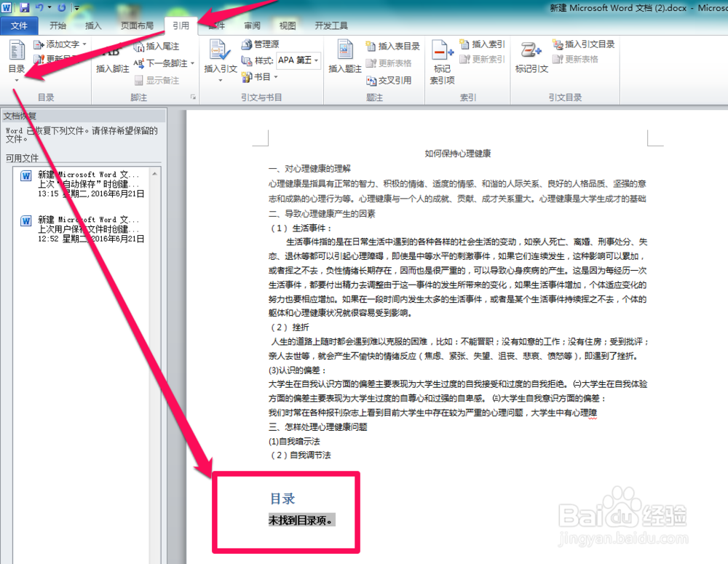Switch to the 开发工具 tab
Viewport: 728px width, 564px height.
(331, 25)
